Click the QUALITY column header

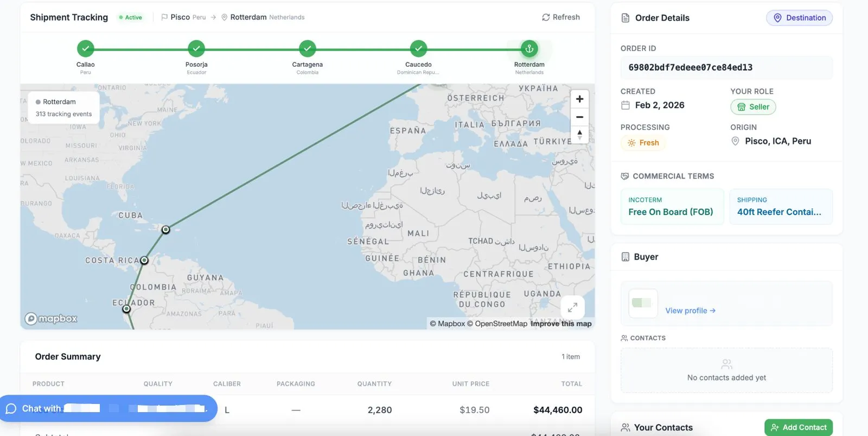click(158, 384)
